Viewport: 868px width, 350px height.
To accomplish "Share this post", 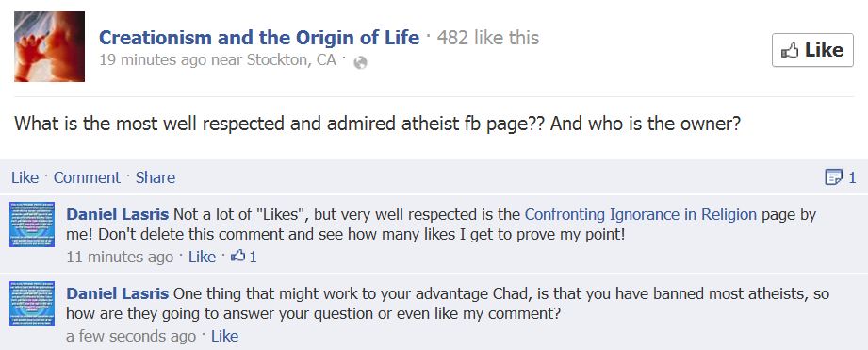I will (x=155, y=177).
